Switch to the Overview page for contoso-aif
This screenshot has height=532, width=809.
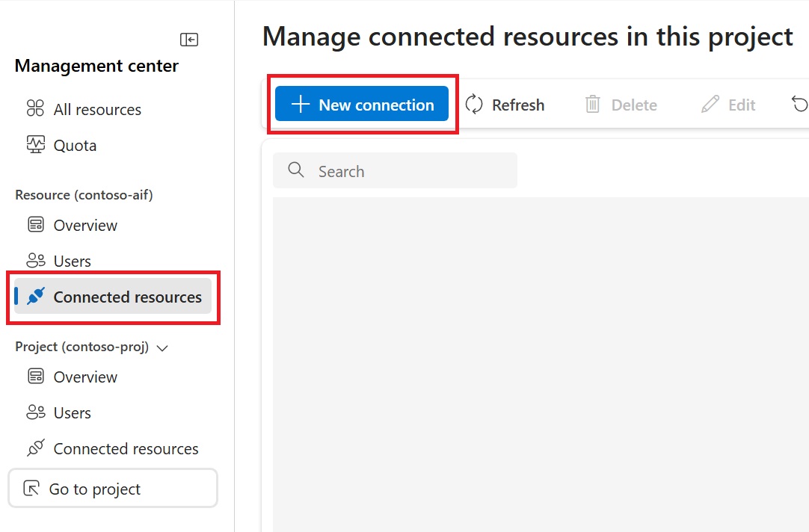84,225
